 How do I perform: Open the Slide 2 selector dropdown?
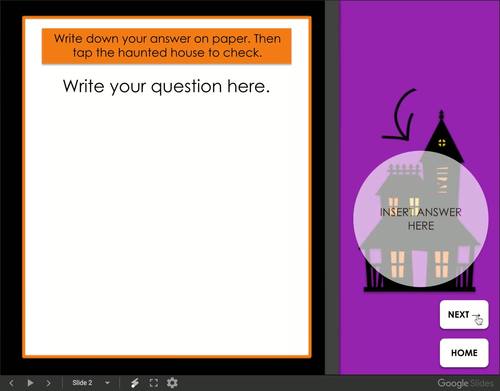91,383
